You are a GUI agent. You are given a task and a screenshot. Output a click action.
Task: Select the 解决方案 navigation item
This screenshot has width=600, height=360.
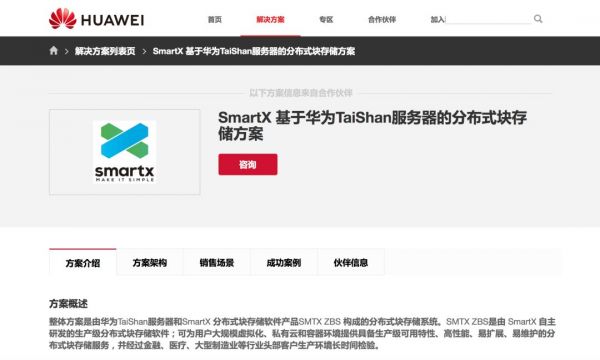pyautogui.click(x=270, y=20)
